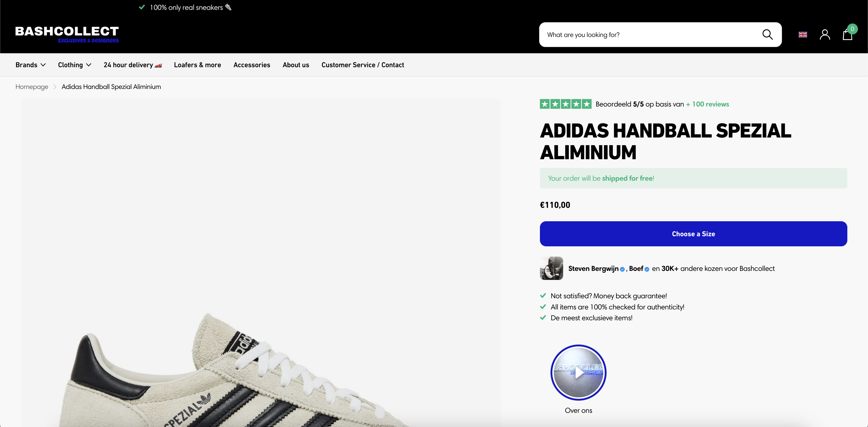The image size is (868, 427).
Task: Click the green Trustpilot star rating
Action: coord(565,104)
